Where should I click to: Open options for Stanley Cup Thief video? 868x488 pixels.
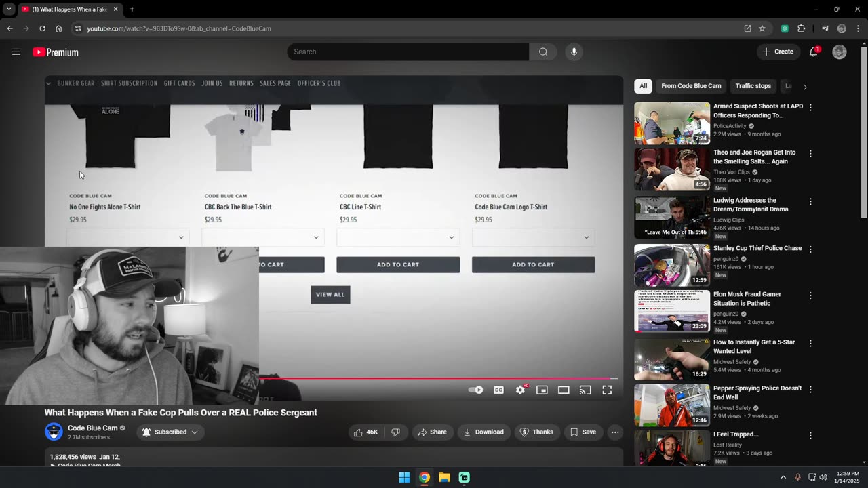point(810,249)
